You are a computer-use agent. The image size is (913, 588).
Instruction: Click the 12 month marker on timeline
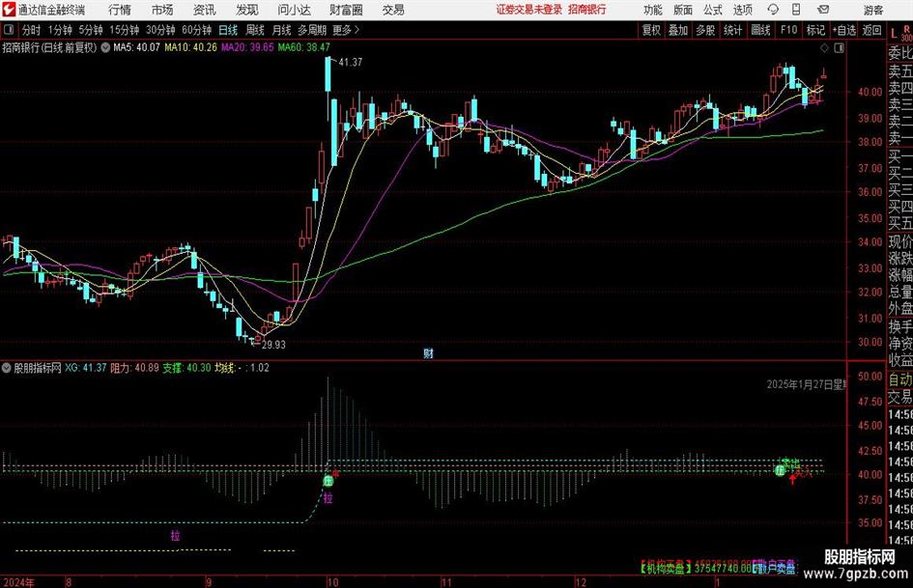[581, 582]
